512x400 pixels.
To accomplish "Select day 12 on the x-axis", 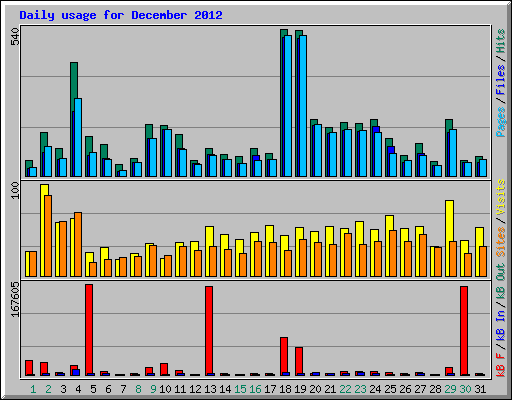I will pos(195,389).
